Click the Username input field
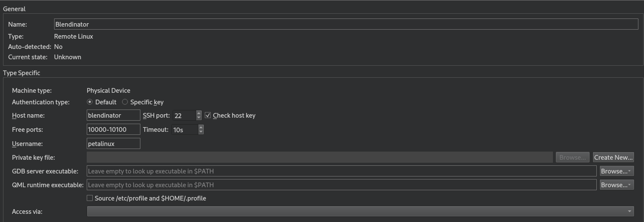644x222 pixels. 113,144
